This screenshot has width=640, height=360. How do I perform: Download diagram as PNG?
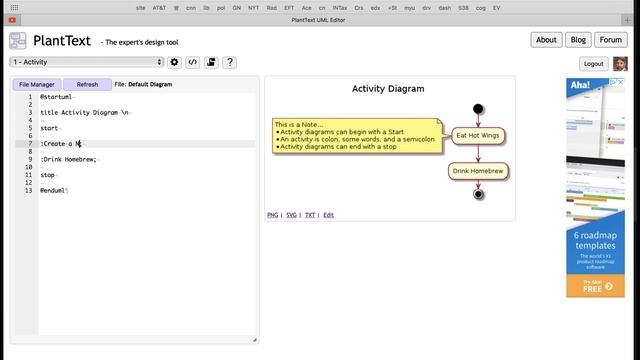(273, 215)
